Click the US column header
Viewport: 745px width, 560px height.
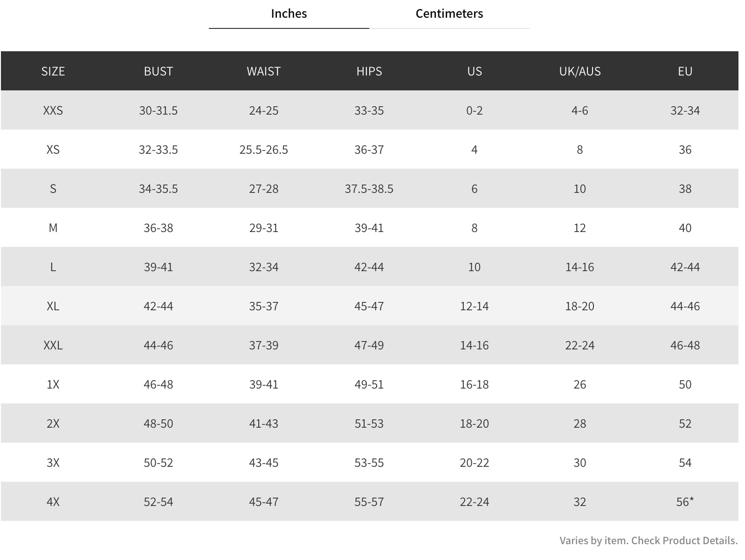tap(474, 71)
